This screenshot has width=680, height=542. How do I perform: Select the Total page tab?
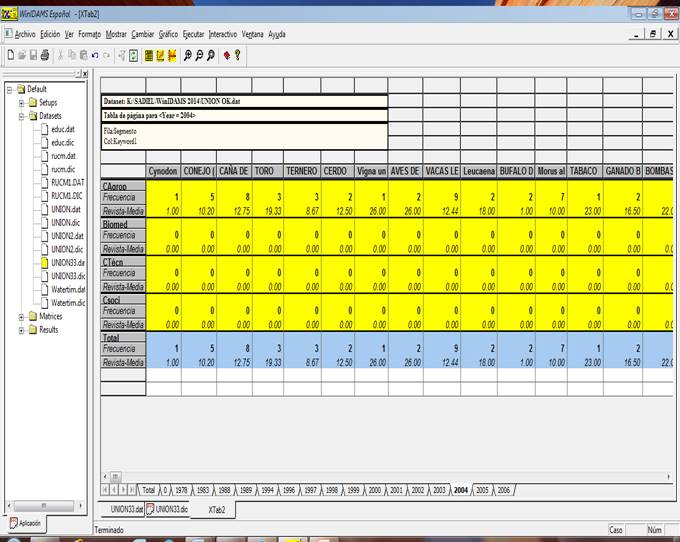149,490
